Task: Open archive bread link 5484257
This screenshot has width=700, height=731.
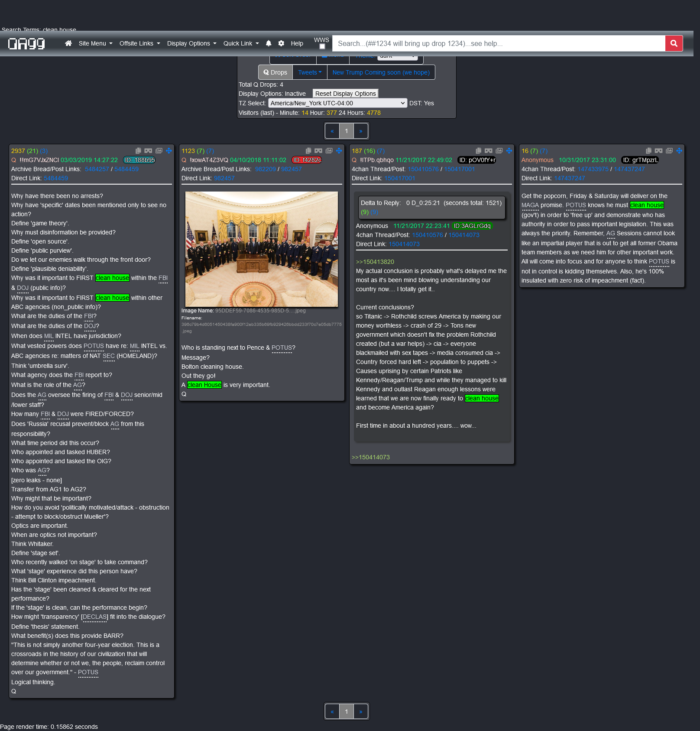Action: coord(97,169)
